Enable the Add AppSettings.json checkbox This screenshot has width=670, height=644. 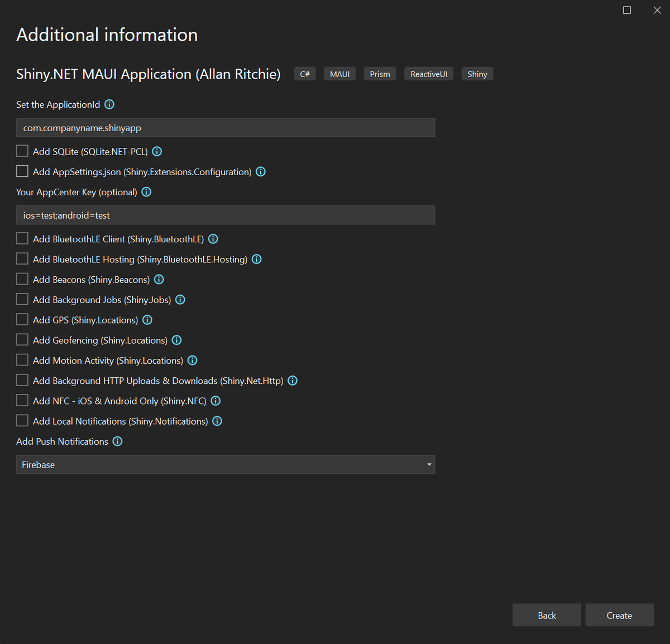pyautogui.click(x=22, y=171)
